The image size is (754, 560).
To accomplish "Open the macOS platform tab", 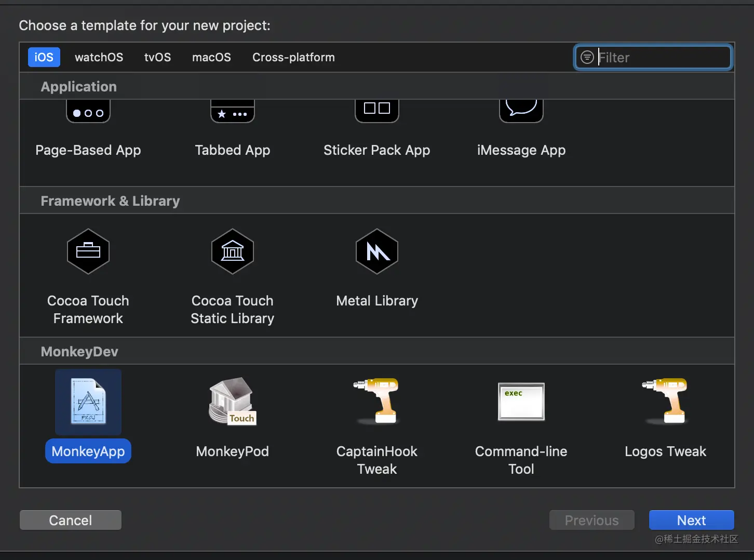I will tap(211, 57).
